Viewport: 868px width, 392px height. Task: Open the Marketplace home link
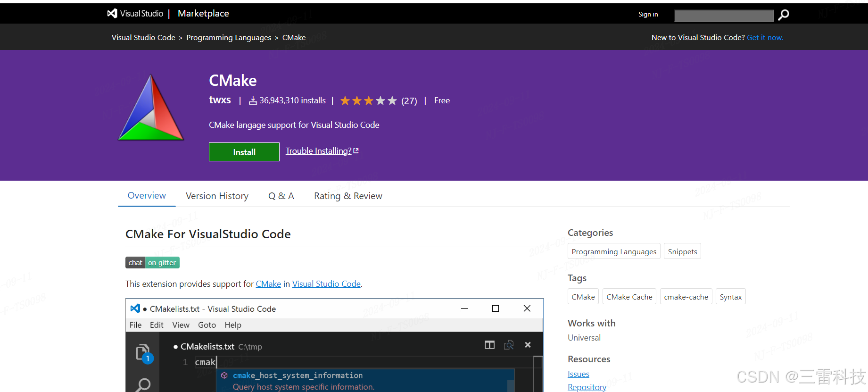203,14
